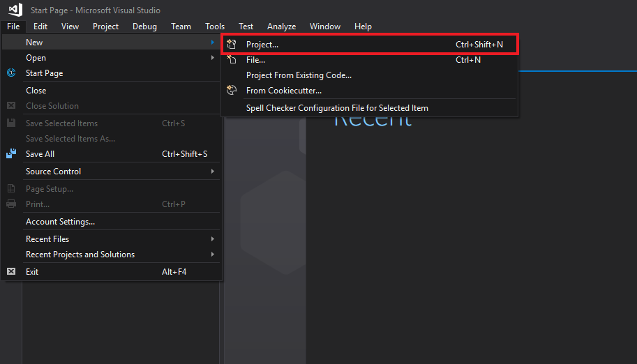This screenshot has height=364, width=637.
Task: Click the Visual Studio logo icon
Action: click(x=15, y=10)
